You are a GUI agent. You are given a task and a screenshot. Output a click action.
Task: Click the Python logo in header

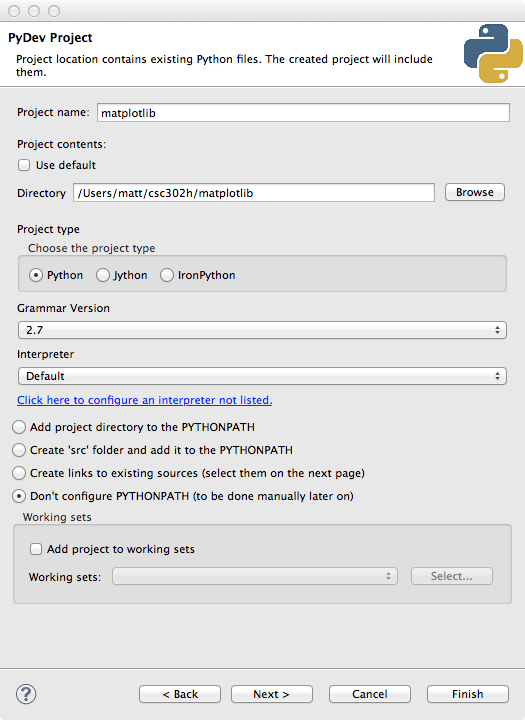[493, 53]
